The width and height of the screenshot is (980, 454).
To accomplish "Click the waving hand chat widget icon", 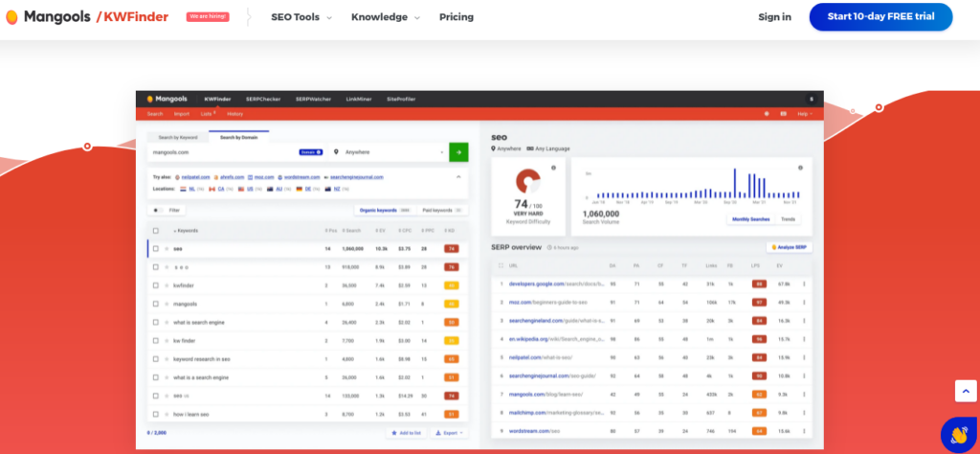I will click(x=958, y=435).
